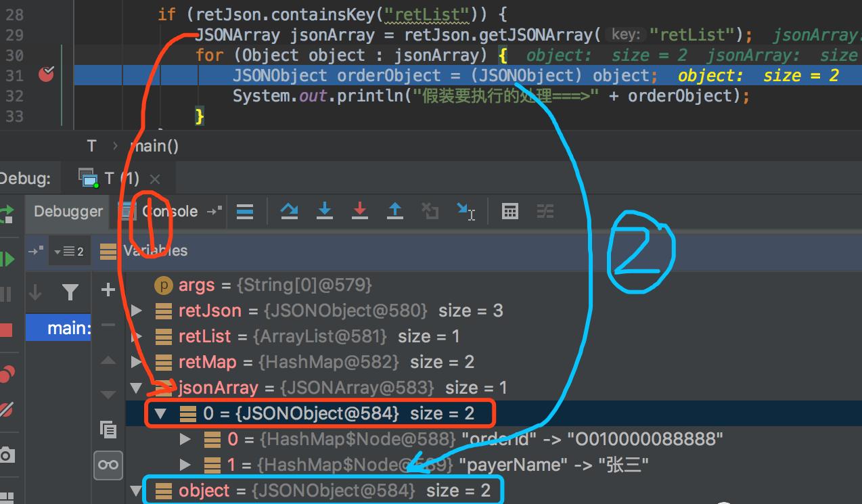Screen dimensions: 862x504
Task: Expand the retJson variable node
Action: point(137,311)
